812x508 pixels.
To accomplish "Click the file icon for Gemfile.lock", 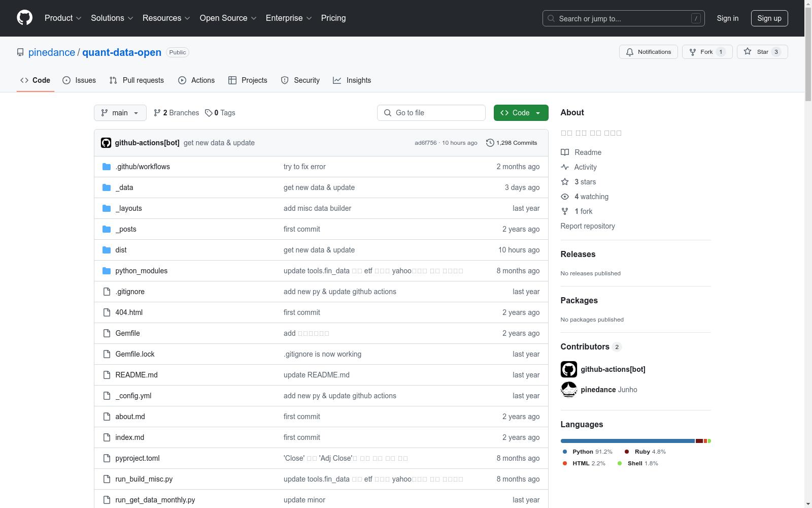I will [107, 354].
